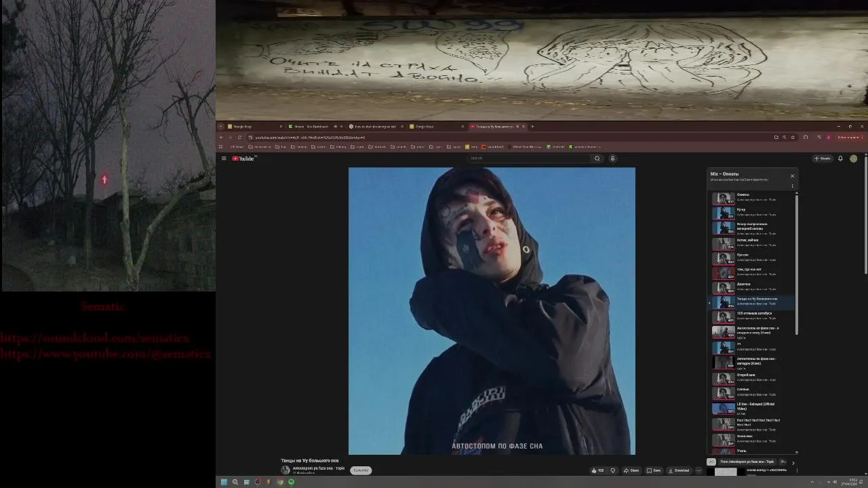Image resolution: width=868 pixels, height=488 pixels.
Task: Click the Mix playlist scrollbar
Action: 797,264
